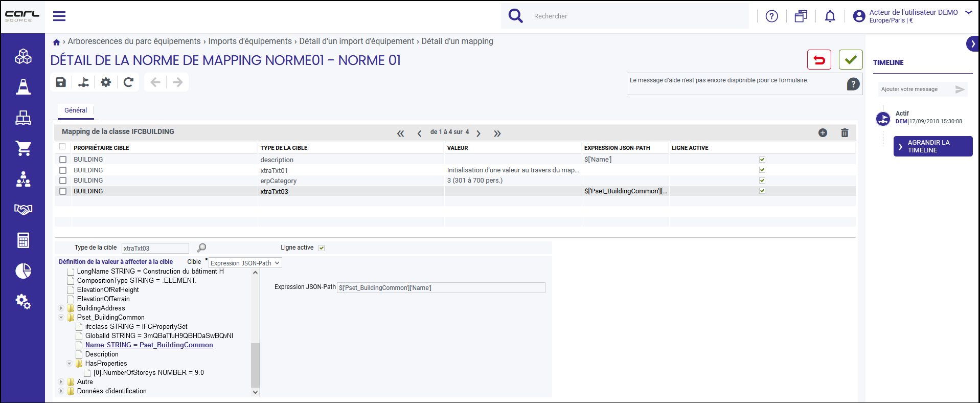
Task: Check the header select-all checkbox
Action: (62, 147)
